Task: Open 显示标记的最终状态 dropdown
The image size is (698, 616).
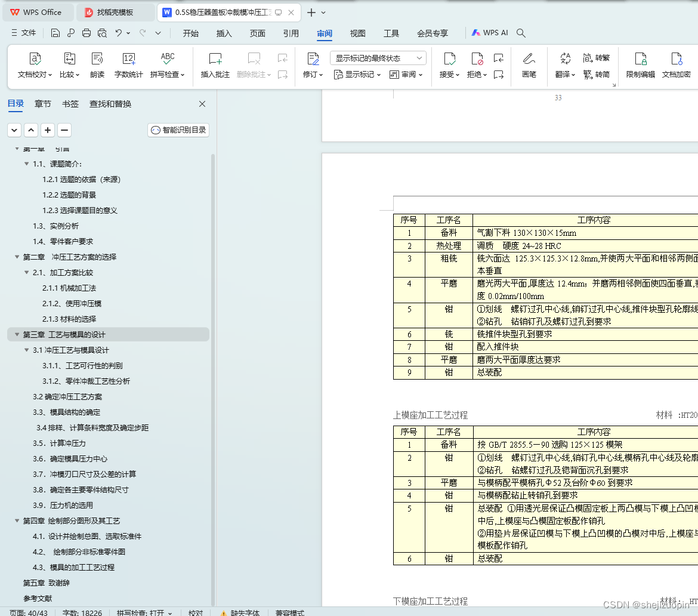Action: pyautogui.click(x=378, y=58)
